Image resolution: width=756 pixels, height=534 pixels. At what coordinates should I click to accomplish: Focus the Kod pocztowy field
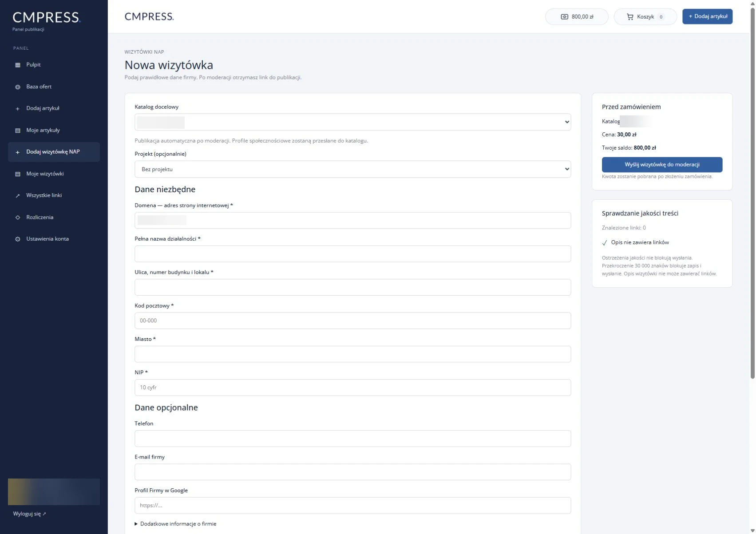[352, 320]
